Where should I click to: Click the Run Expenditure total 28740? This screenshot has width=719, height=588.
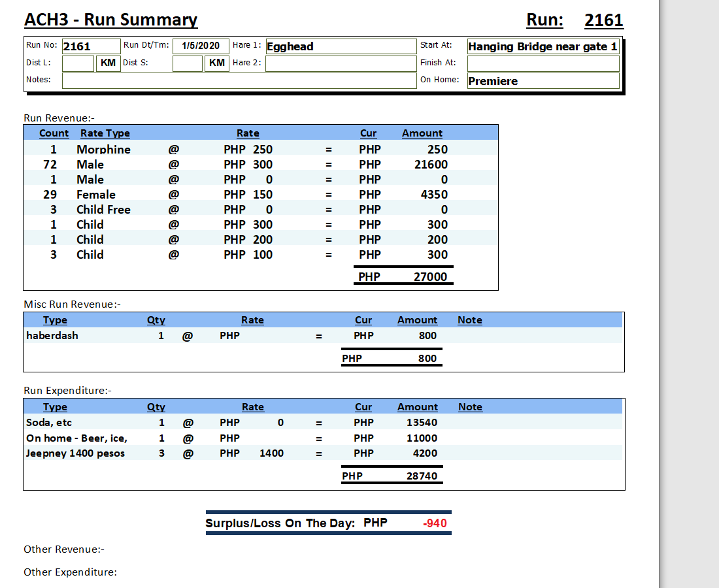tap(422, 476)
